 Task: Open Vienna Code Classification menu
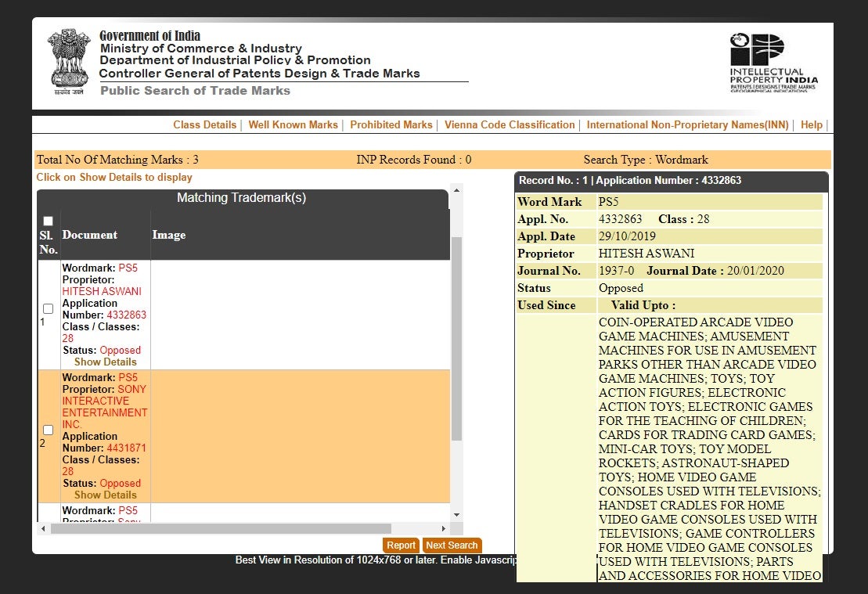click(x=510, y=124)
